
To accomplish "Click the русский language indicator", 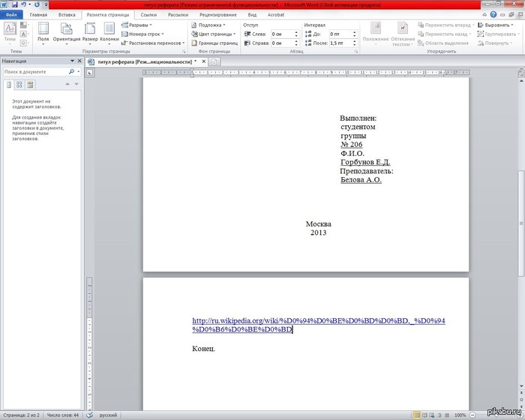I will pos(108,415).
